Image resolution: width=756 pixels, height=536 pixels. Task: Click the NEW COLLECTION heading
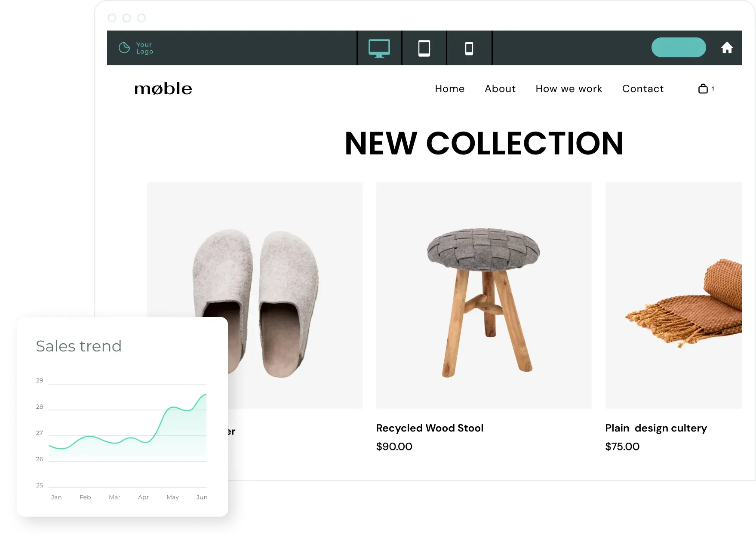click(x=484, y=143)
